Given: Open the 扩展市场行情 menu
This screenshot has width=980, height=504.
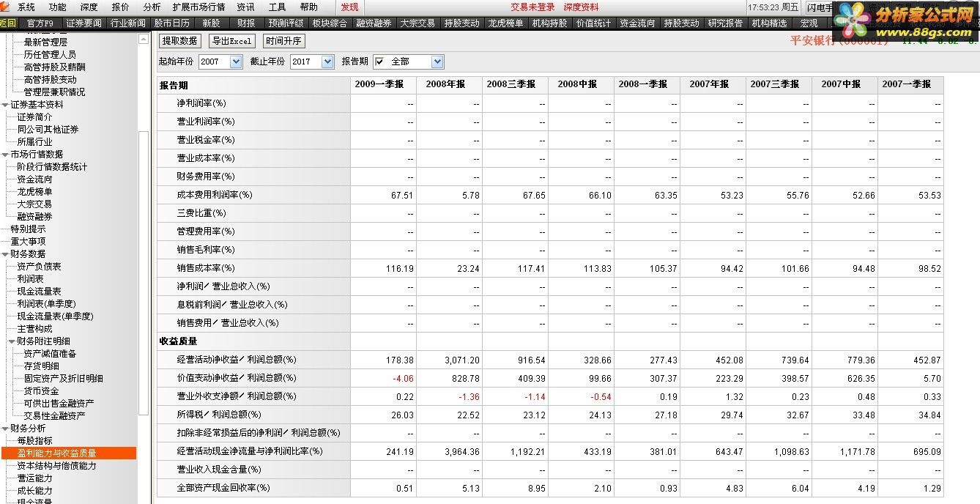Looking at the screenshot, I should tap(198, 7).
